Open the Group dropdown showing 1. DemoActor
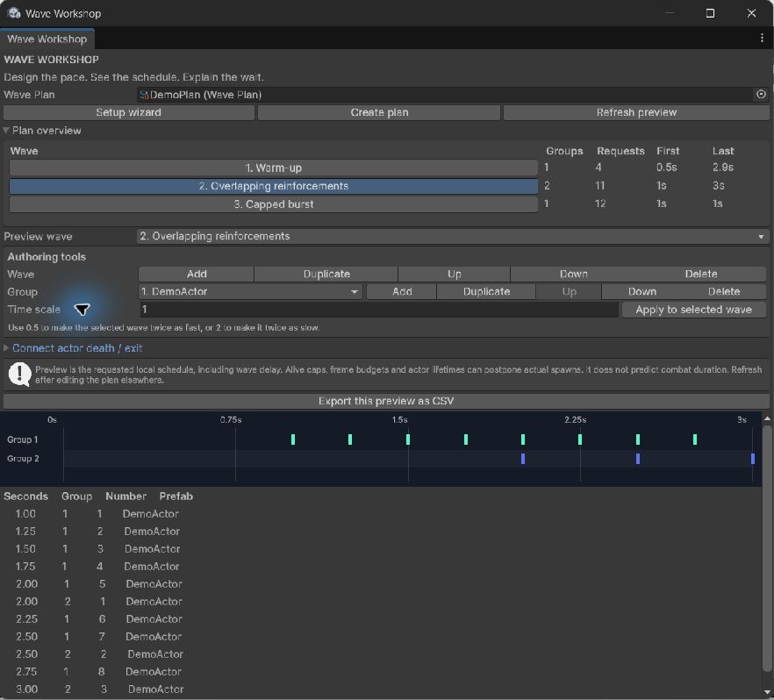The height and width of the screenshot is (700, 774). 250,291
